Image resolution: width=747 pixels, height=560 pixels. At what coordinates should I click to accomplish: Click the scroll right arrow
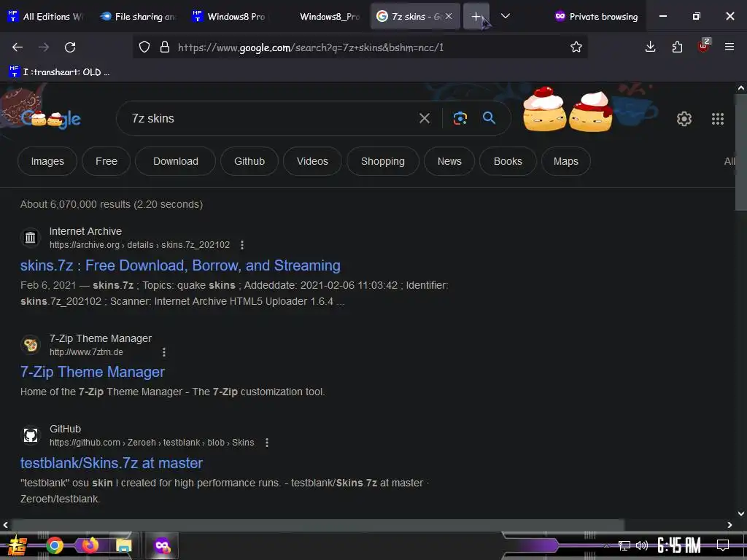click(x=729, y=525)
